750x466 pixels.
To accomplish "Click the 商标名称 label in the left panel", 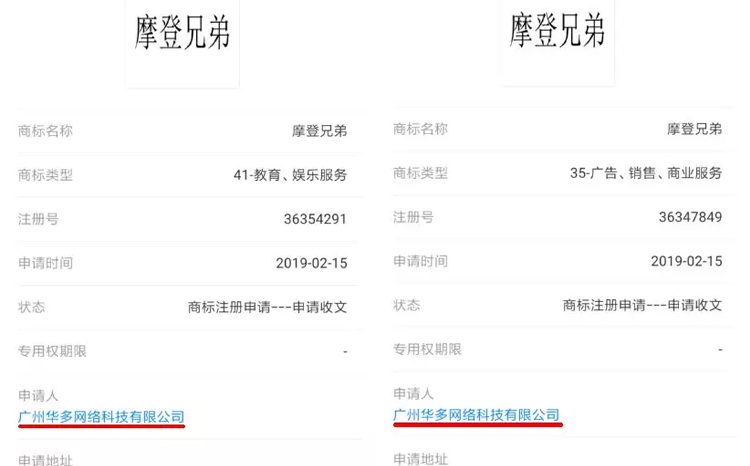I will [45, 131].
